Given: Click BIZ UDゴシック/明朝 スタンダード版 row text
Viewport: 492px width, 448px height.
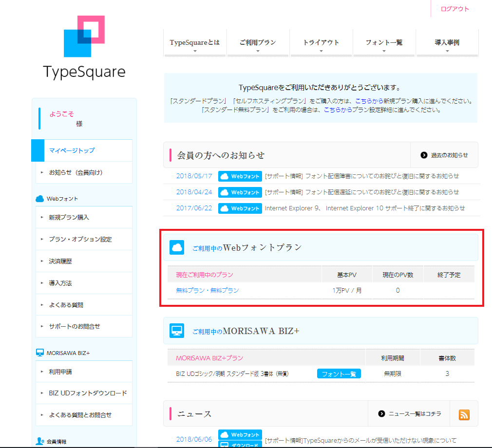Looking at the screenshot, I should (x=232, y=373).
